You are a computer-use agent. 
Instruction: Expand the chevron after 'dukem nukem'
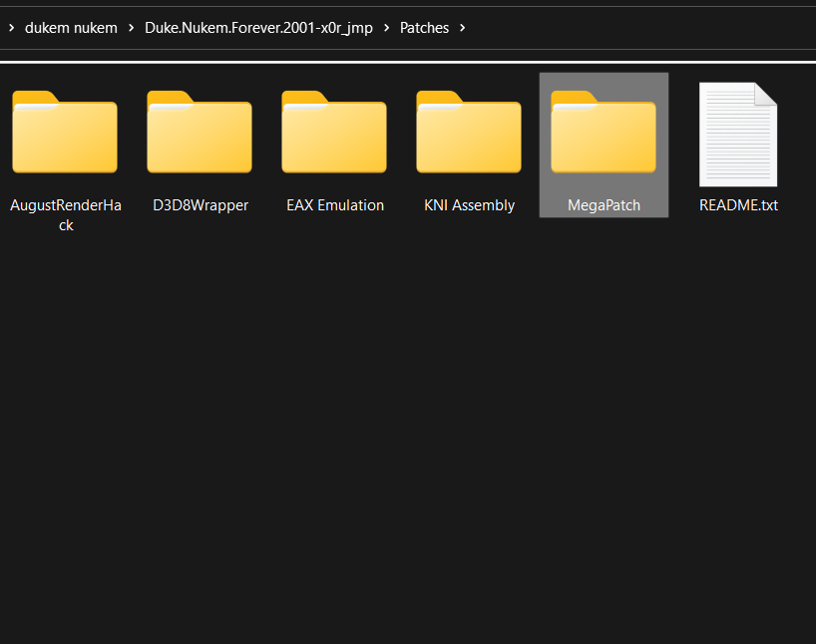pos(131,28)
